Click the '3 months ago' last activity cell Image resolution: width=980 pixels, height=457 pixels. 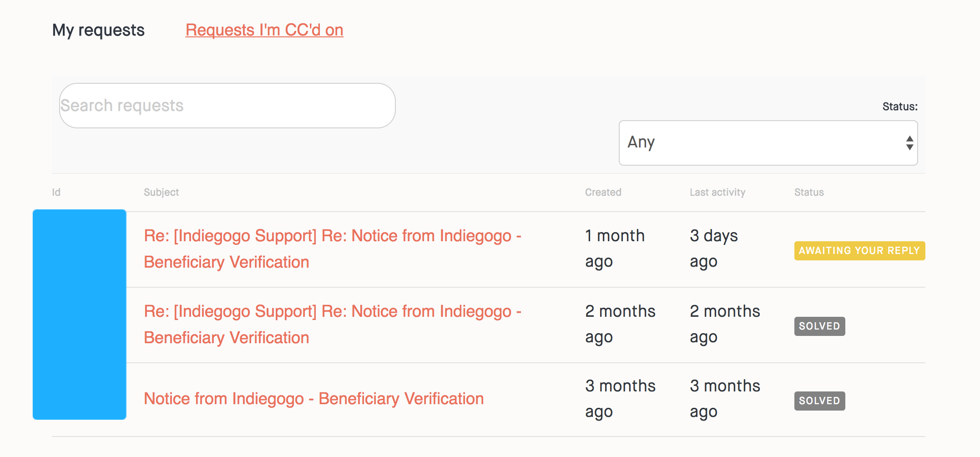(x=725, y=399)
